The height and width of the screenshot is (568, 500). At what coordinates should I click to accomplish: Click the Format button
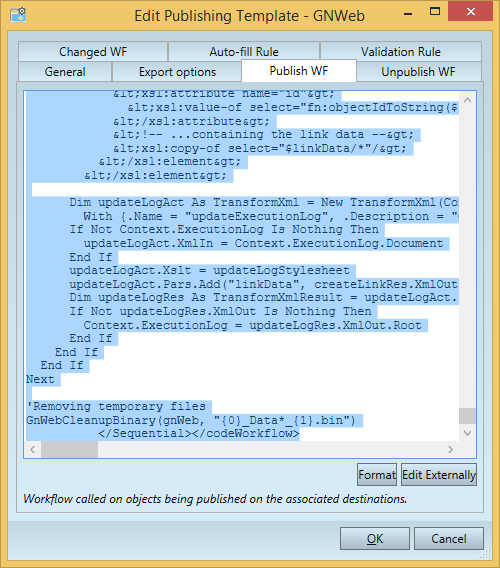(x=377, y=475)
